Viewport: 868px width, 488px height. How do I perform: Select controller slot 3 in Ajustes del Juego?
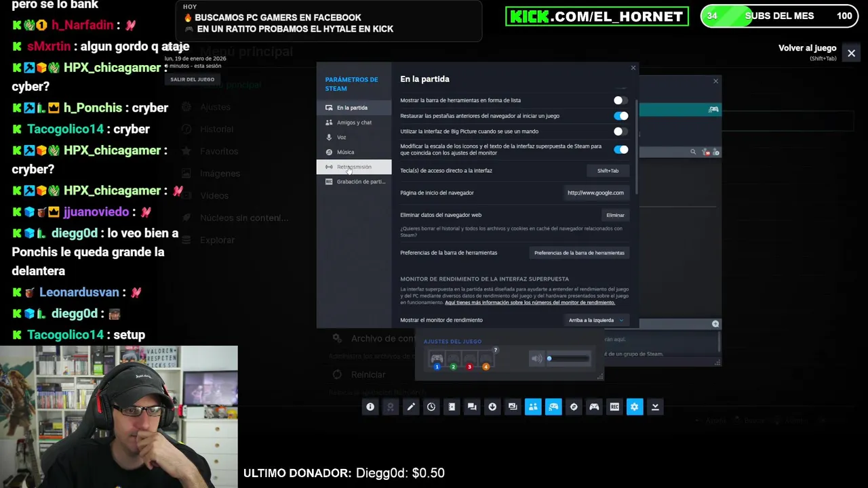(469, 361)
